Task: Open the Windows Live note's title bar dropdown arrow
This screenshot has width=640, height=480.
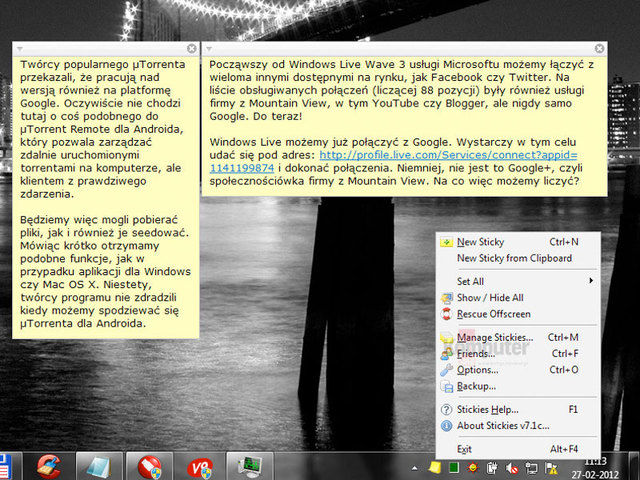Action: (x=209, y=49)
